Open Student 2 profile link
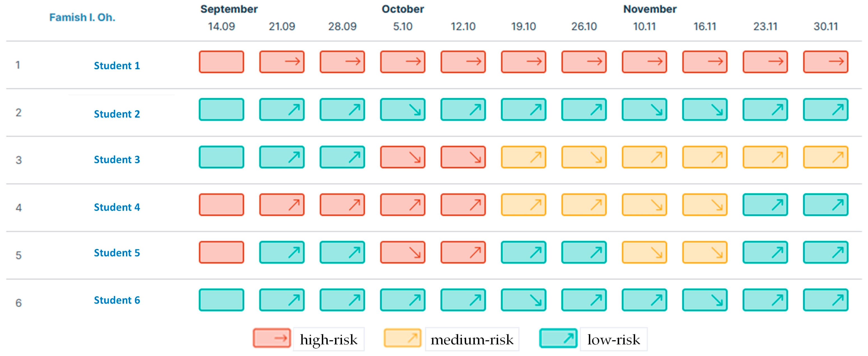 coord(117,114)
